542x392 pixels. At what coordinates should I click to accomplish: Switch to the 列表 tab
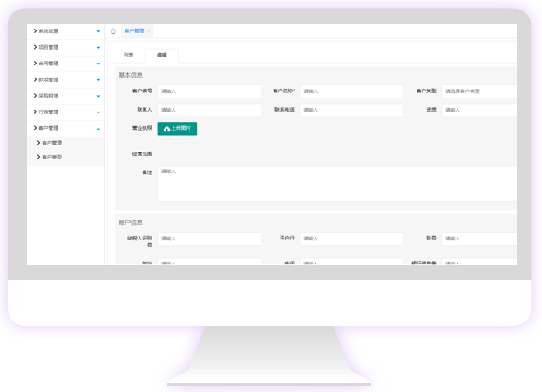point(128,55)
